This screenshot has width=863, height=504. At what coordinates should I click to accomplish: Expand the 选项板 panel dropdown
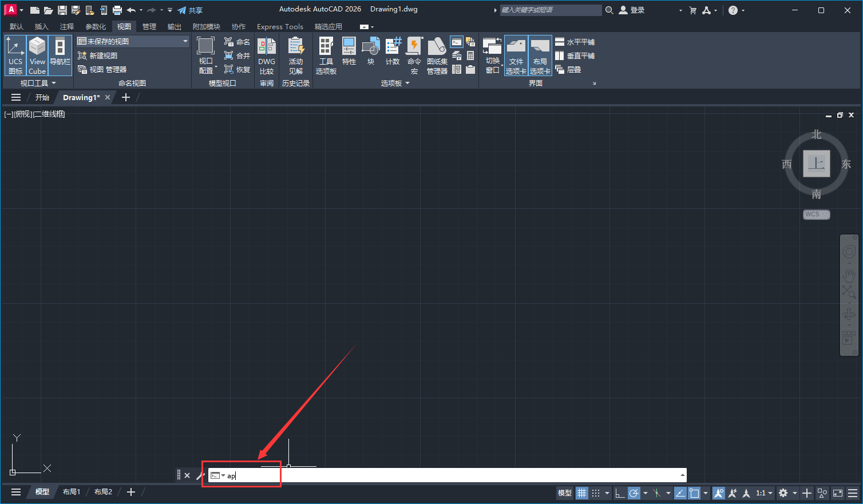(x=395, y=83)
